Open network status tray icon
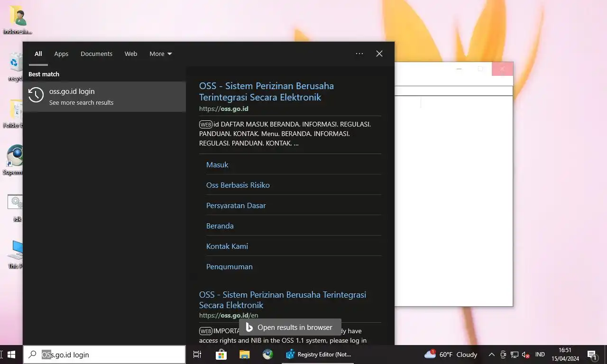This screenshot has height=364, width=607. [x=514, y=355]
